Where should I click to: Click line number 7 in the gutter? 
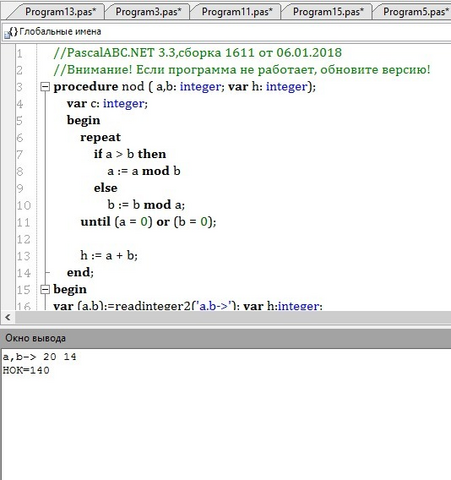pyautogui.click(x=20, y=154)
